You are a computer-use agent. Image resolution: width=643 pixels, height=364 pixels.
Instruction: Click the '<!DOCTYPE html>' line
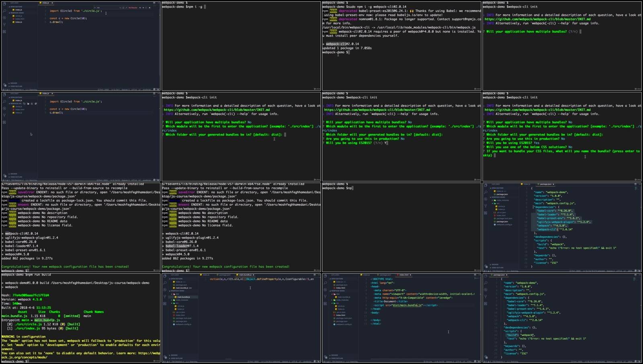pos(382,279)
